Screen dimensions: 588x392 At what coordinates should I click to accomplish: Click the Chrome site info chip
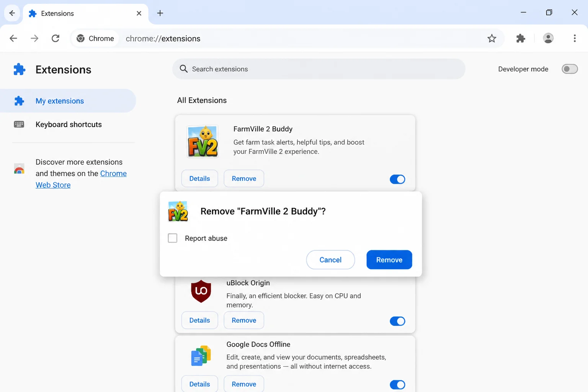pos(95,38)
